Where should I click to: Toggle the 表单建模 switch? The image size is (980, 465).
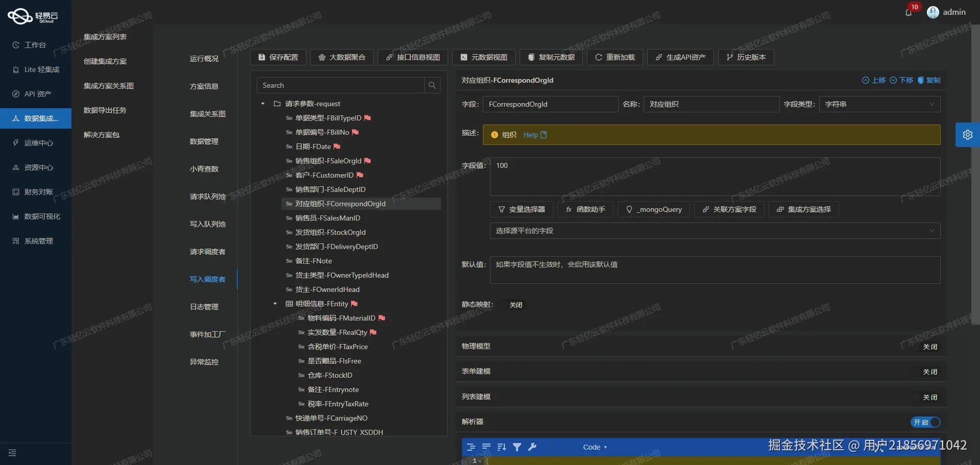pos(925,372)
